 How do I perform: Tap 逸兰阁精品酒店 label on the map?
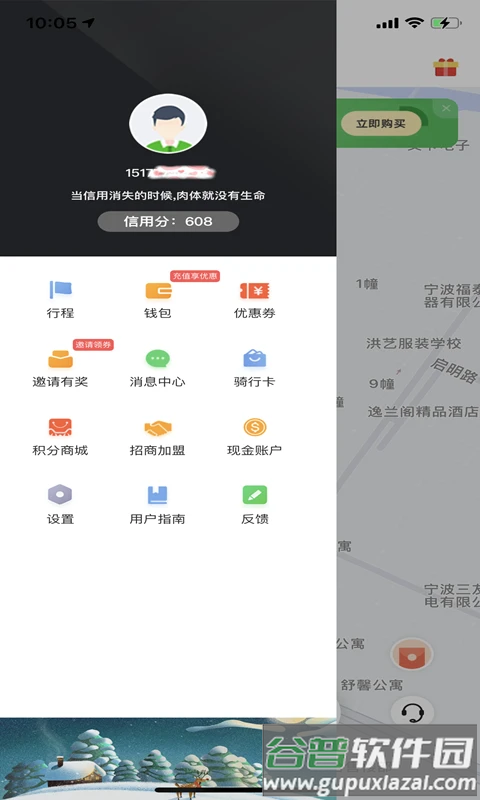423,411
